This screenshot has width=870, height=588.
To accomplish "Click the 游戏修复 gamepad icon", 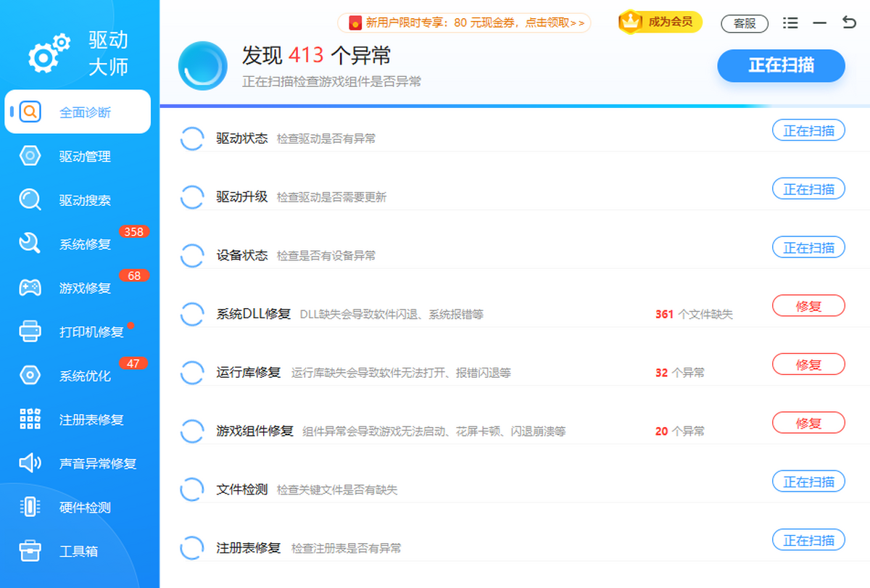I will 30,288.
